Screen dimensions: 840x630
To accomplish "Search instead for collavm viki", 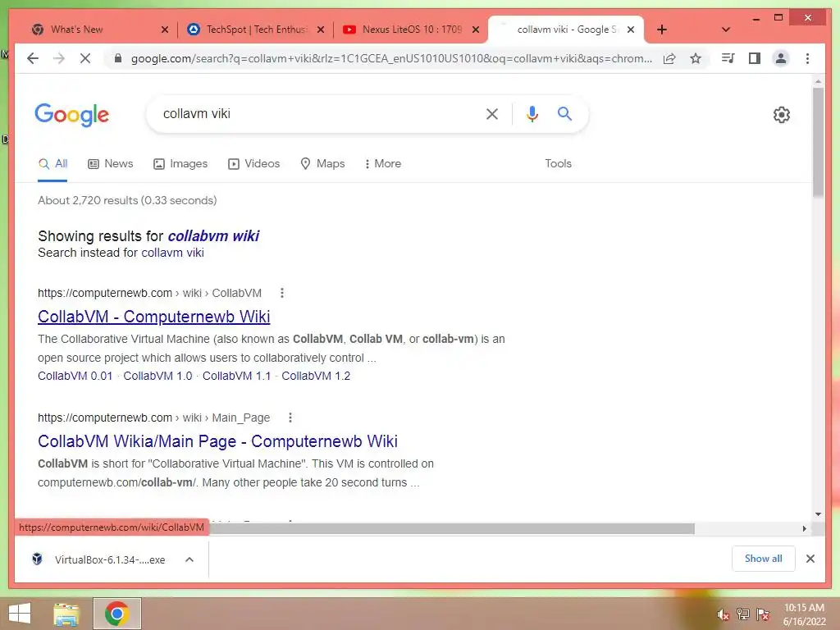I will [172, 253].
